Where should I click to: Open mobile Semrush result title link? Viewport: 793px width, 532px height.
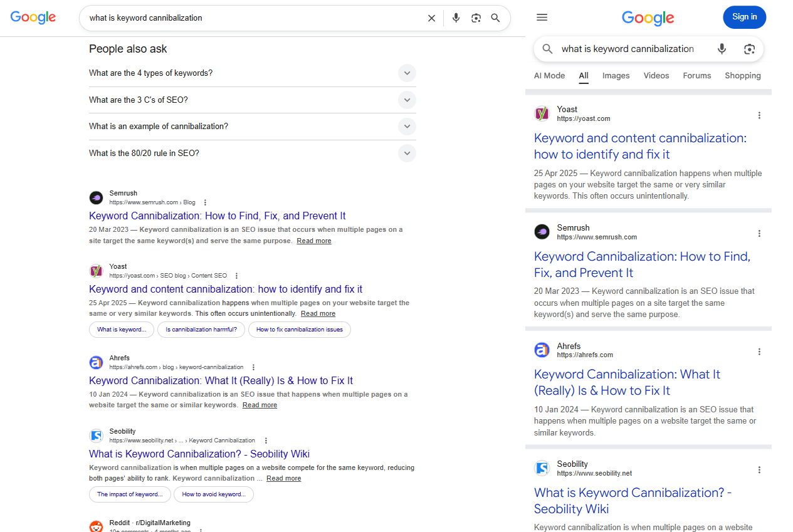click(x=642, y=264)
